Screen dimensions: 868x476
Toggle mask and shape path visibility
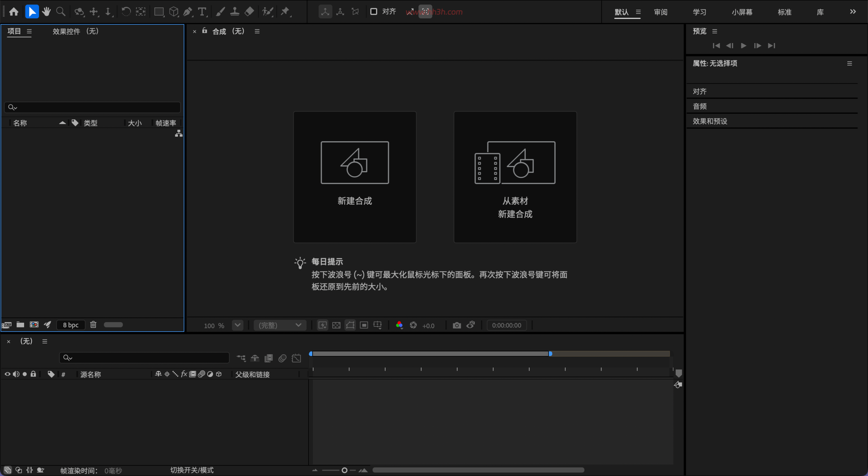point(350,325)
